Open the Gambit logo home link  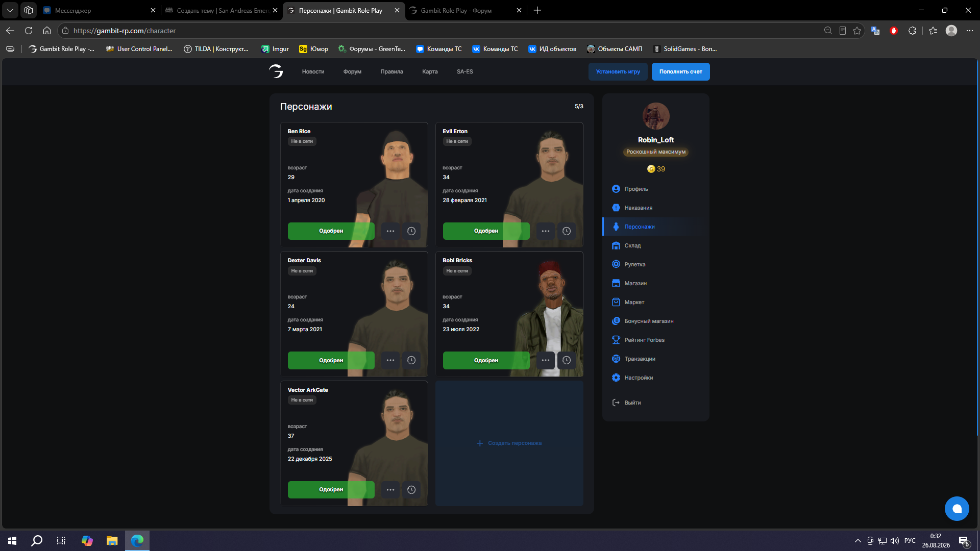[x=276, y=71]
